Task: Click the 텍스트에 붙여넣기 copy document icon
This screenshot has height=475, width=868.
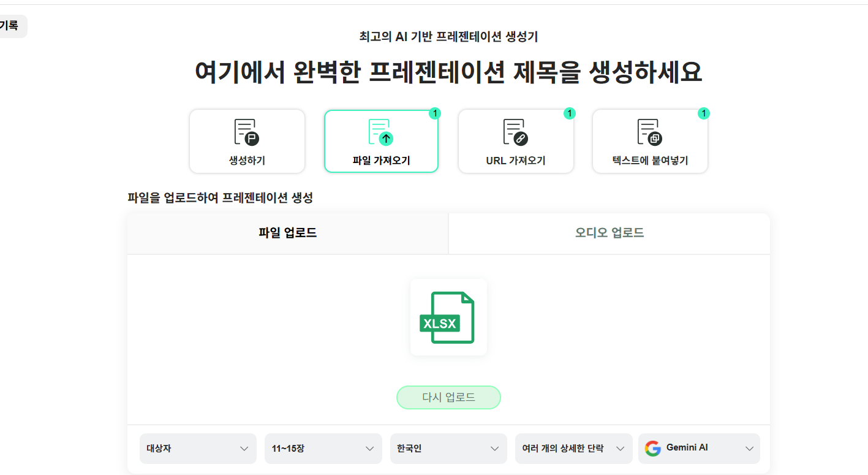Action: [649, 132]
